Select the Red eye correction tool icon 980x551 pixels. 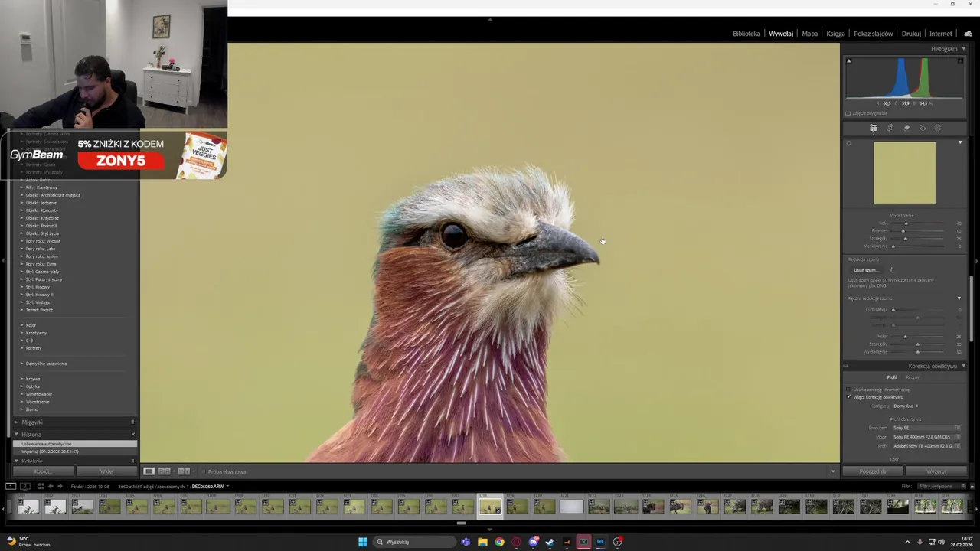click(x=923, y=128)
